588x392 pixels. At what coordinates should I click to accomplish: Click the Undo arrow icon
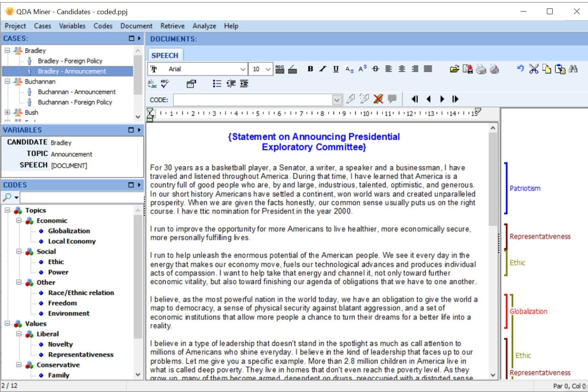point(520,69)
